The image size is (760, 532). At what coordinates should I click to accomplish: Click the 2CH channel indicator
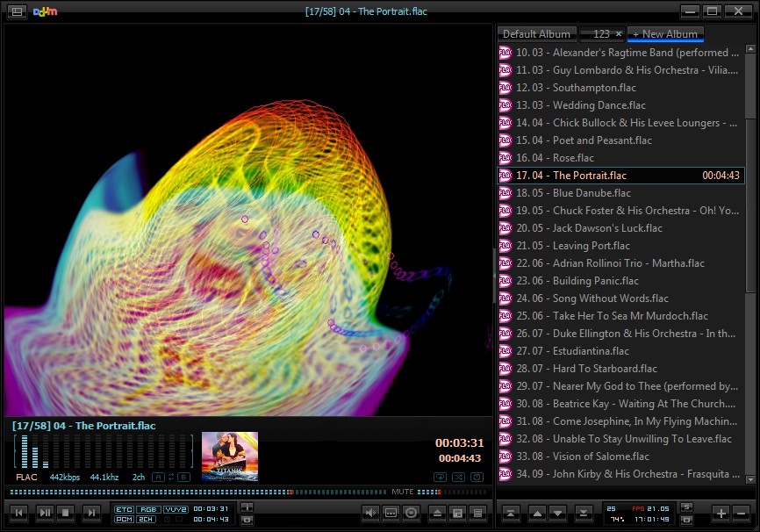(x=146, y=520)
